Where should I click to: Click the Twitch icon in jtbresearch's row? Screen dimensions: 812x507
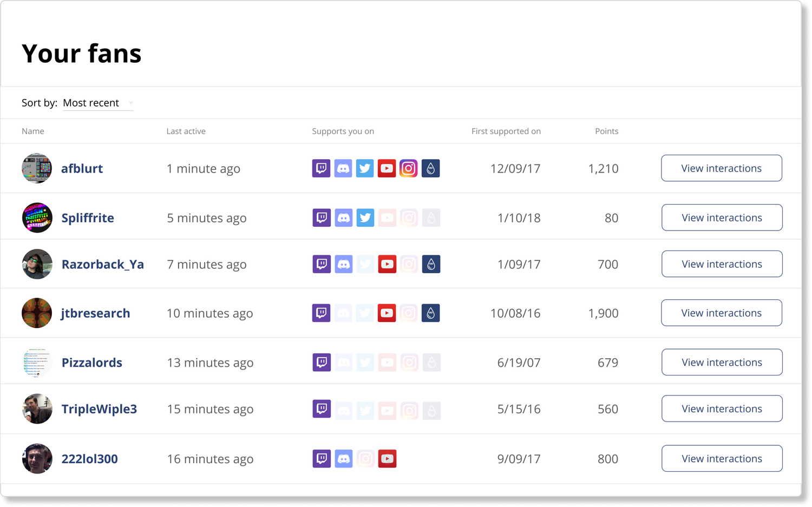[321, 313]
